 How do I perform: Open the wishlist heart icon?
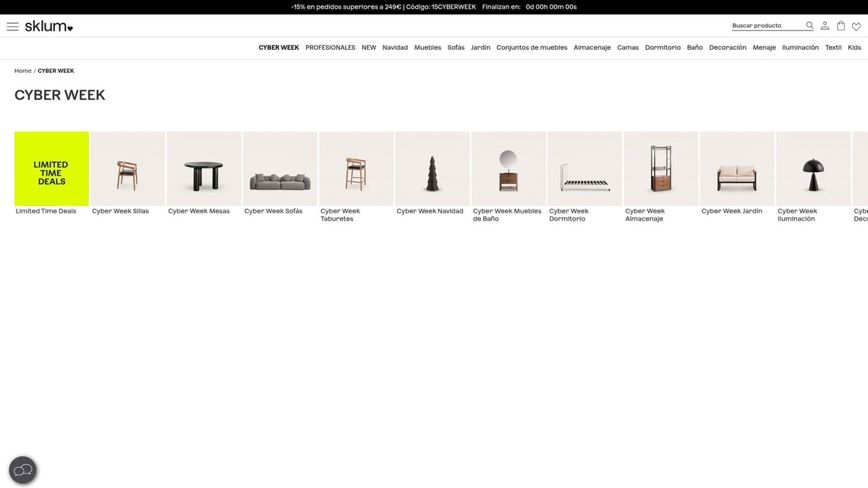coord(856,27)
